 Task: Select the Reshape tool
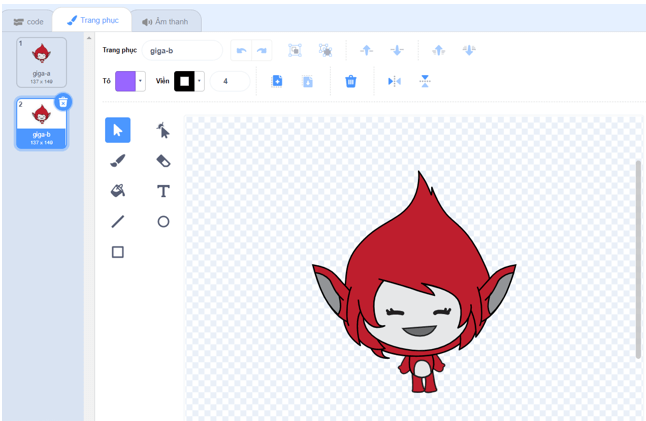163,130
